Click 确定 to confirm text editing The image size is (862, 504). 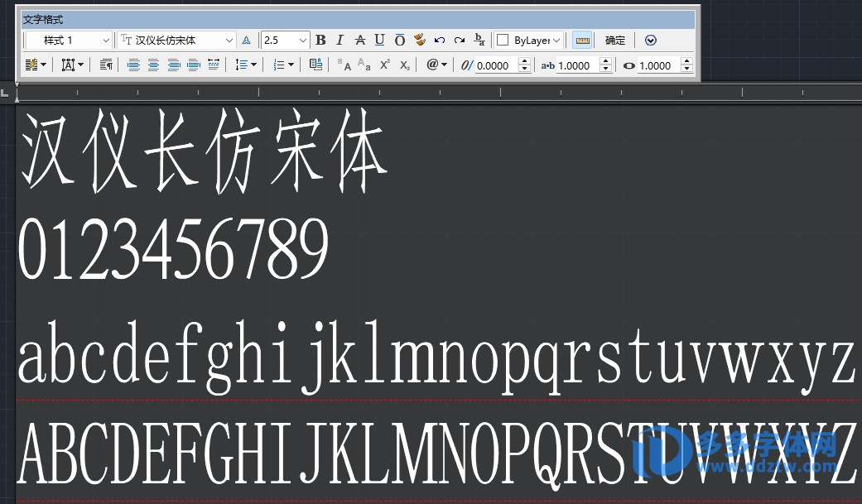(615, 40)
